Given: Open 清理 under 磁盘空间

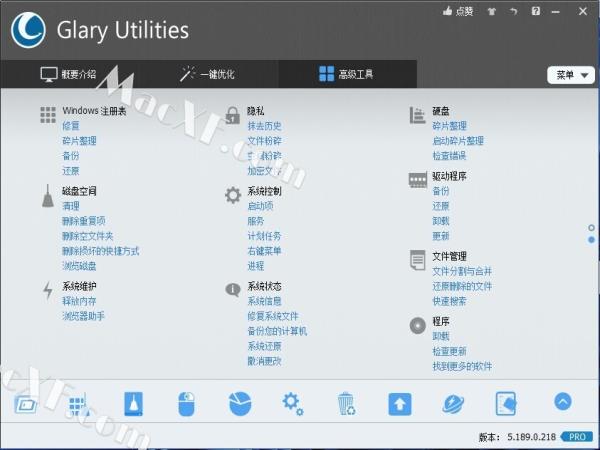Looking at the screenshot, I should click(x=71, y=206).
